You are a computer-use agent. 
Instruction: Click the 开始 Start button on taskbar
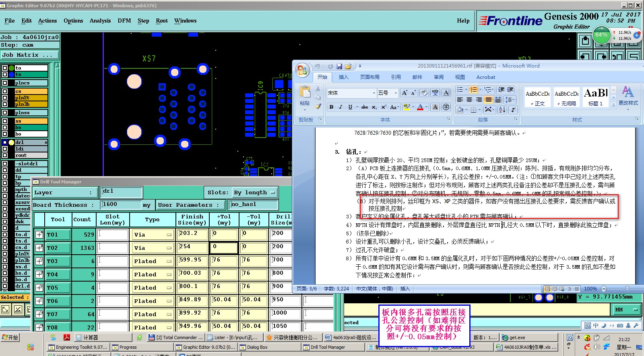coord(10,337)
